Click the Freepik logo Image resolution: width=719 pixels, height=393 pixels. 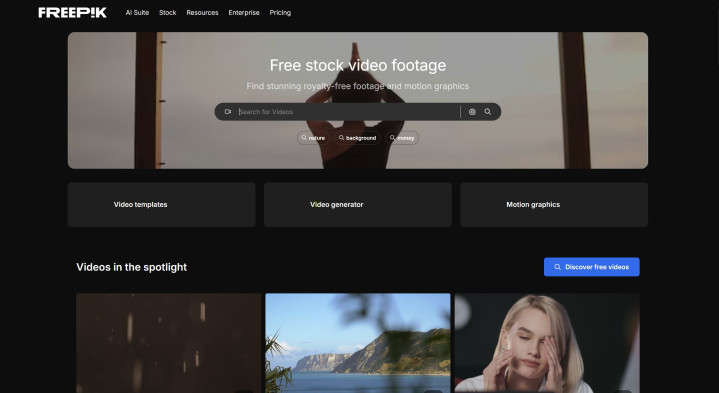click(x=72, y=12)
